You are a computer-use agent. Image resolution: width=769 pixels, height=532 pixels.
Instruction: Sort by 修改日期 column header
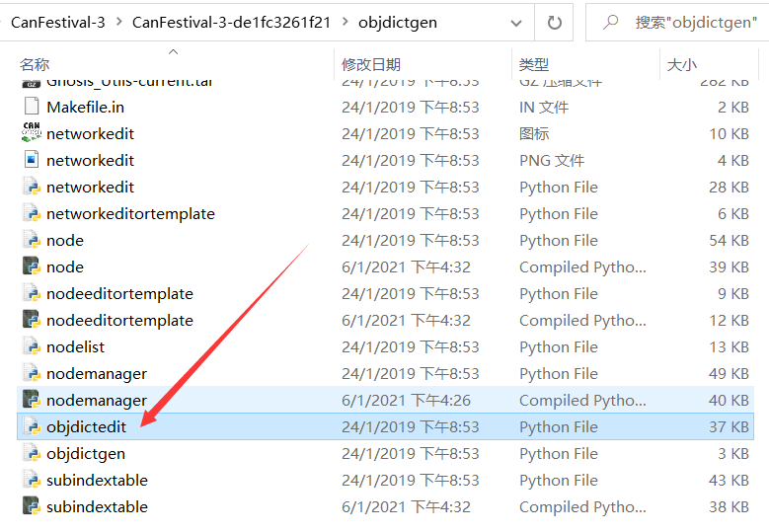point(371,64)
